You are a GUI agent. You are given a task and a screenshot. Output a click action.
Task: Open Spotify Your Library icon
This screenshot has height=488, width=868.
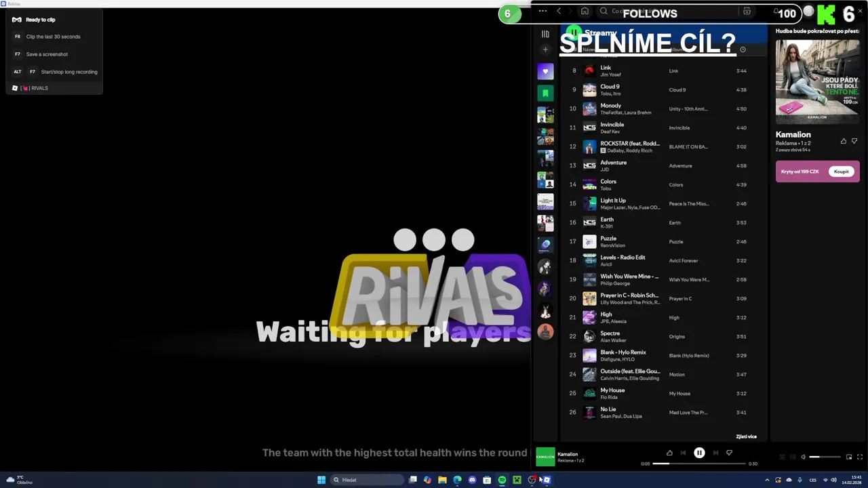(x=545, y=34)
